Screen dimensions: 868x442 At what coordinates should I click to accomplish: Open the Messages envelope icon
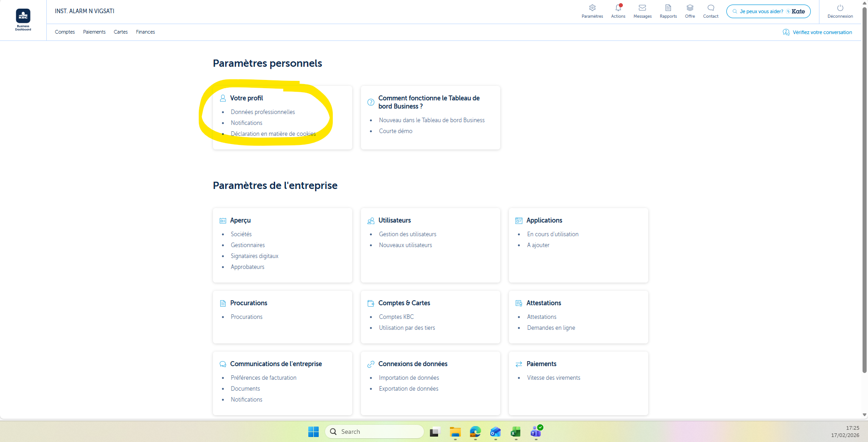coord(642,8)
